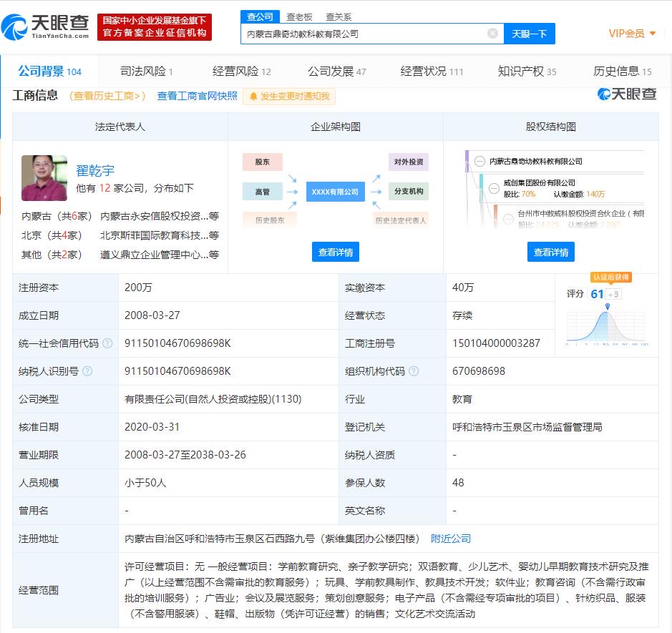Click into the company name search field
Screen dimensions: 672x633
click(364, 34)
